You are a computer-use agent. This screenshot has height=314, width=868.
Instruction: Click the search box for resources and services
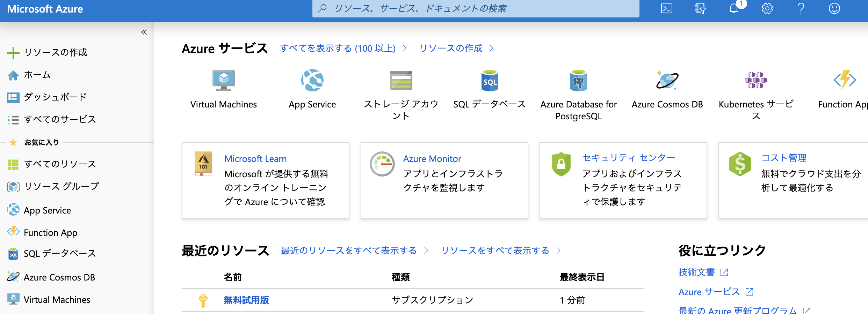tap(476, 8)
